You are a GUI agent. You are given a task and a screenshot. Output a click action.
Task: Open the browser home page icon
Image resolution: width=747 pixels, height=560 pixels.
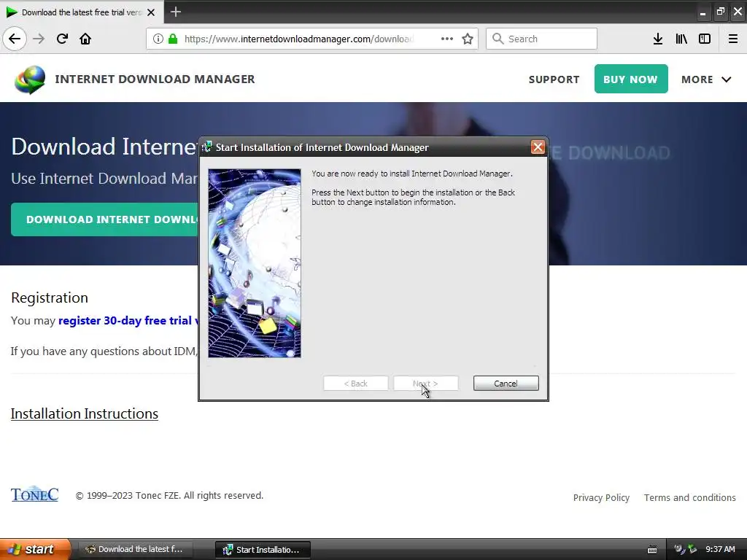coord(85,39)
